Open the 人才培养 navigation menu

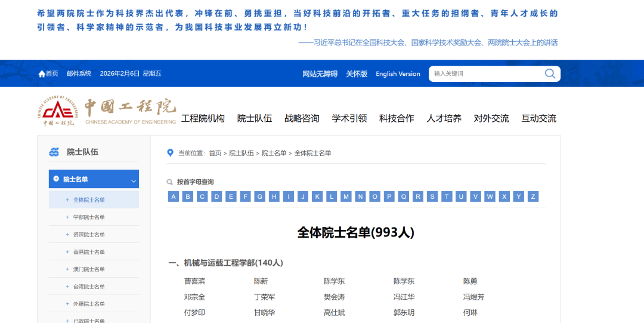[444, 118]
